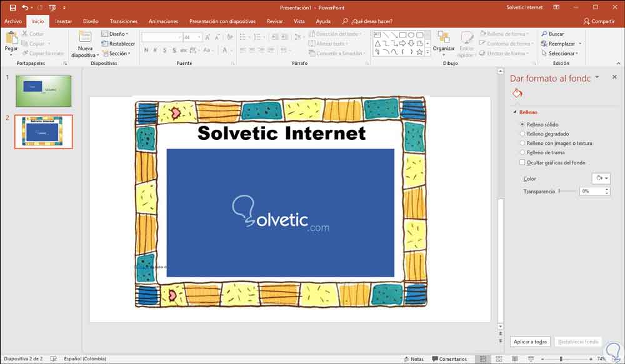Select slide 2 thumbnail
Image resolution: width=625 pixels, height=364 pixels.
click(x=44, y=132)
